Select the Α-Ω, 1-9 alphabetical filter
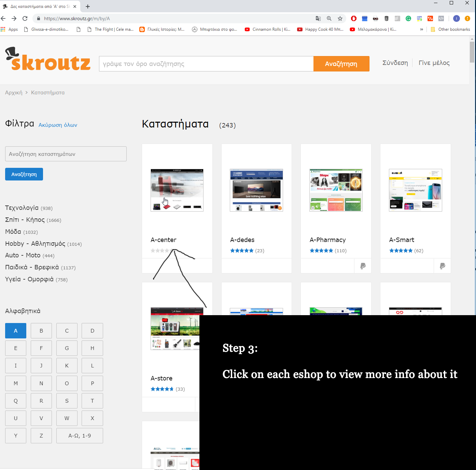The image size is (476, 470). (80, 435)
